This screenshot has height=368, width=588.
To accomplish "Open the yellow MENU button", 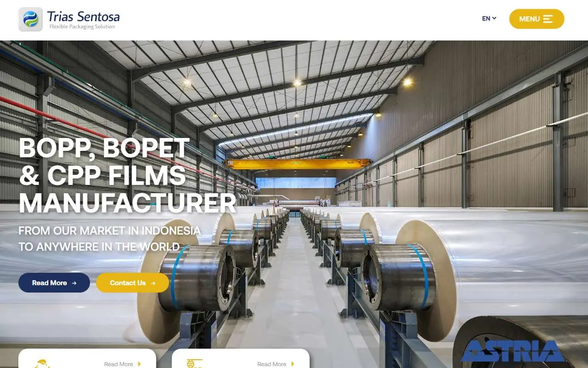I will pos(537,19).
